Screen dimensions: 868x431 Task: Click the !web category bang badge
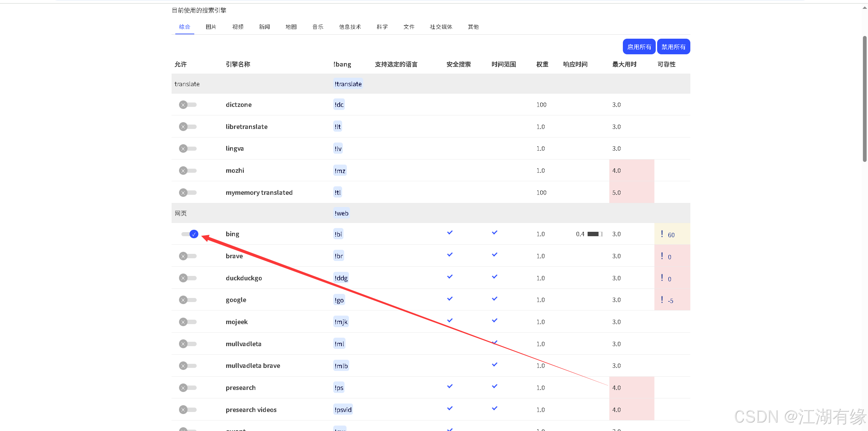pos(341,213)
